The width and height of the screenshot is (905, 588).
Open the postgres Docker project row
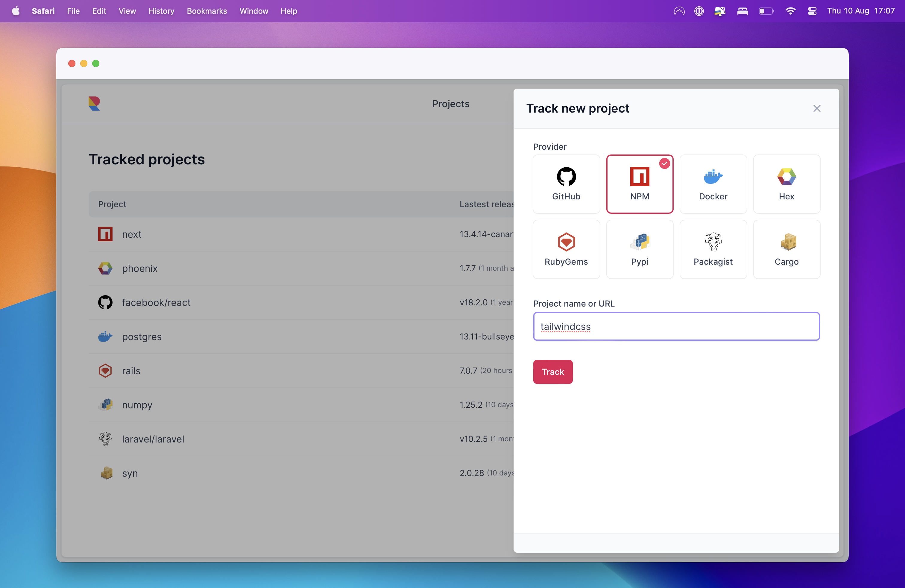301,337
